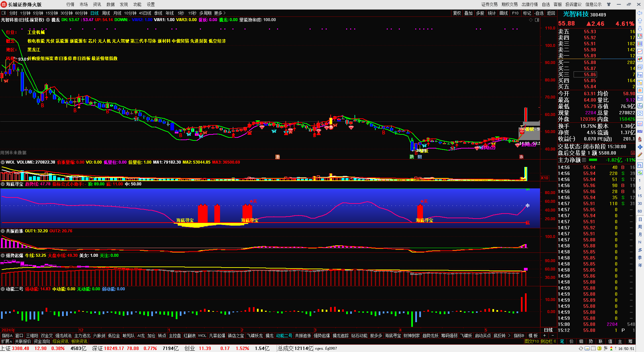
Task: Click the yellow coin icon in status bar
Action: [x=599, y=349]
